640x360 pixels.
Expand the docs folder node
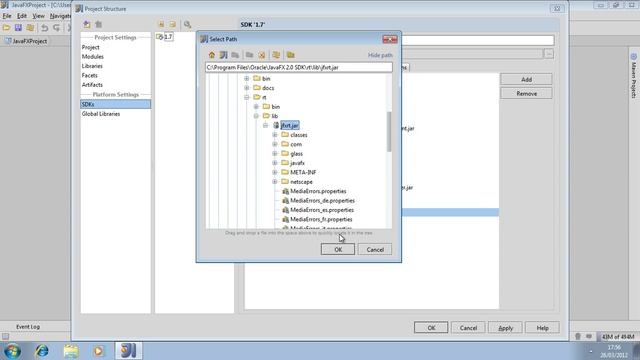point(247,88)
